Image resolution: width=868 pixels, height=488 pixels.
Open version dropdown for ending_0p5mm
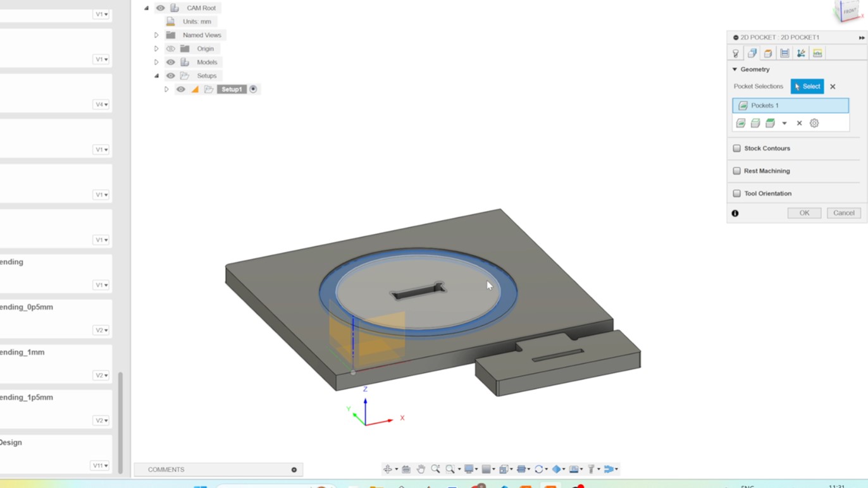[101, 330]
